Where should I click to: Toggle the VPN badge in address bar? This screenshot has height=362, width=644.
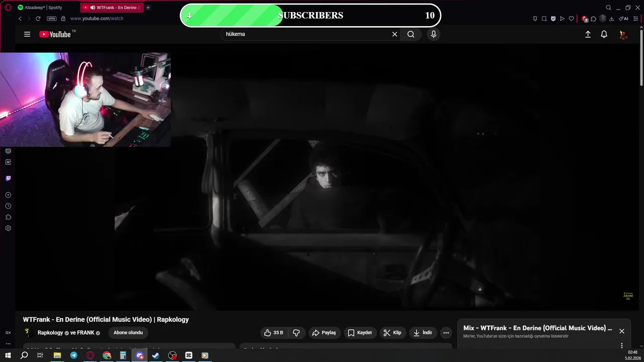coord(51,19)
